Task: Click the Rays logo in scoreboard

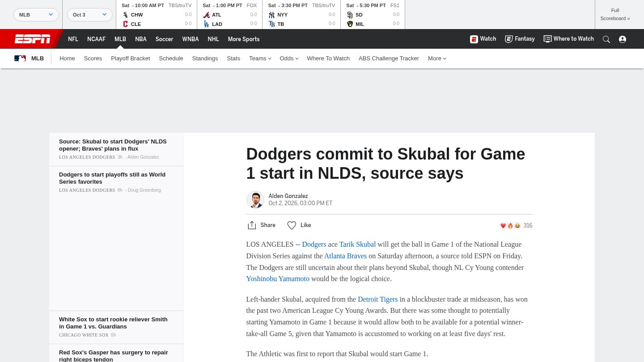Action: tap(271, 24)
